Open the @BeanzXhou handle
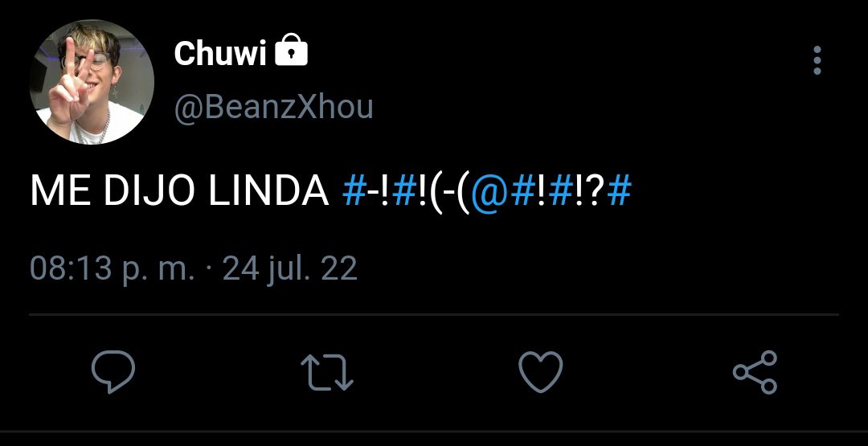The width and height of the screenshot is (868, 446). click(273, 108)
